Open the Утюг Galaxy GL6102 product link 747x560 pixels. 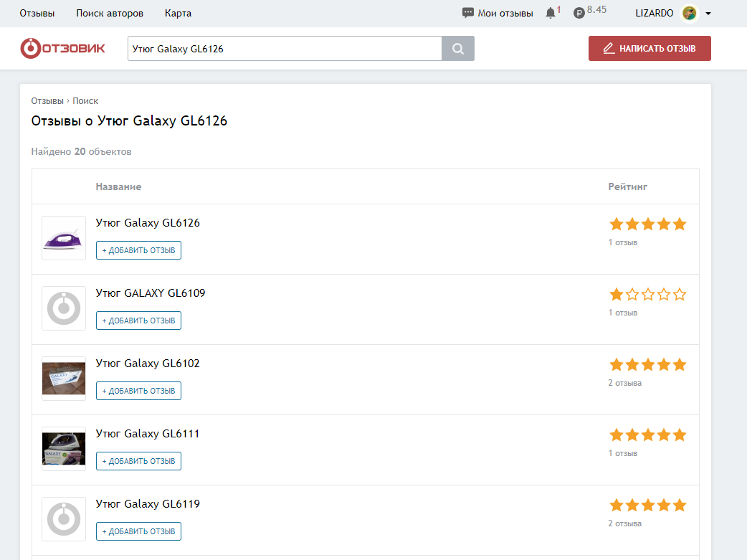tap(148, 364)
